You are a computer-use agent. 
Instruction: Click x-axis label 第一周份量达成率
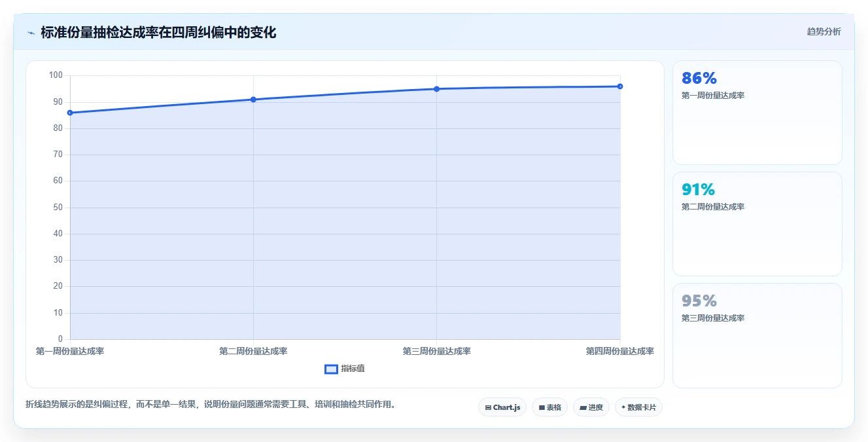[70, 351]
